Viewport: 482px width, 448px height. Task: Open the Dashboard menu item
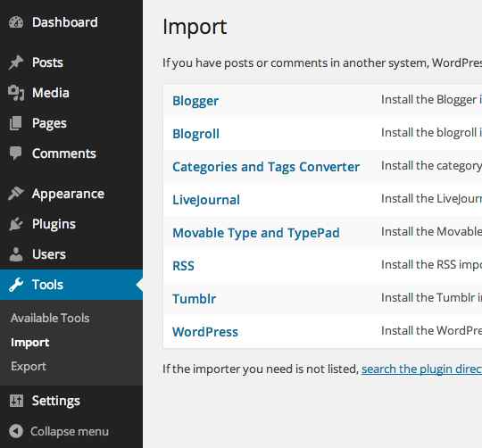pos(65,22)
